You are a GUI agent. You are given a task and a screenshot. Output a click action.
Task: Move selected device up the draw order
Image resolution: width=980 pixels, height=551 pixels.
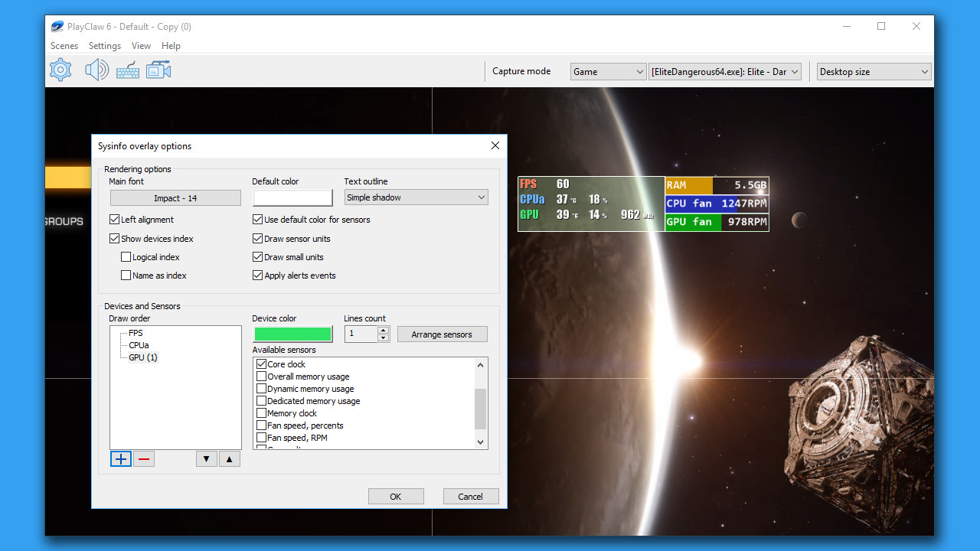(229, 458)
